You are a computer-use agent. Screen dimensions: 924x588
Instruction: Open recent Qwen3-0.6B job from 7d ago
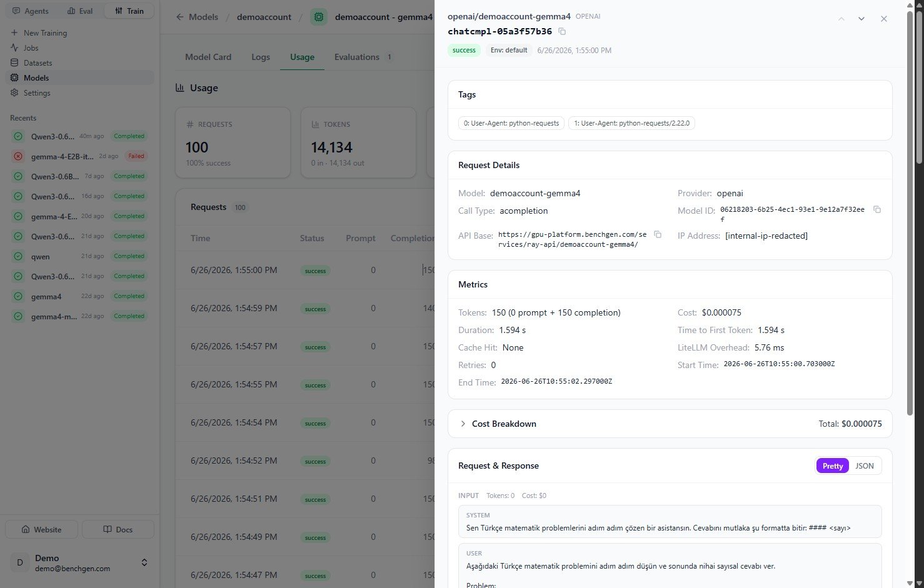click(79, 176)
